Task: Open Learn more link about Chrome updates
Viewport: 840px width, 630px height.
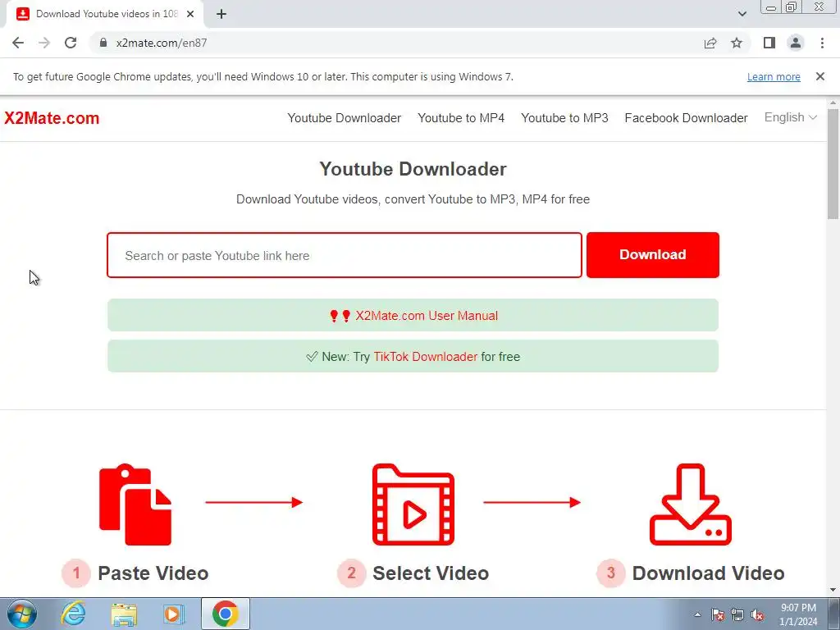Action: click(x=774, y=77)
